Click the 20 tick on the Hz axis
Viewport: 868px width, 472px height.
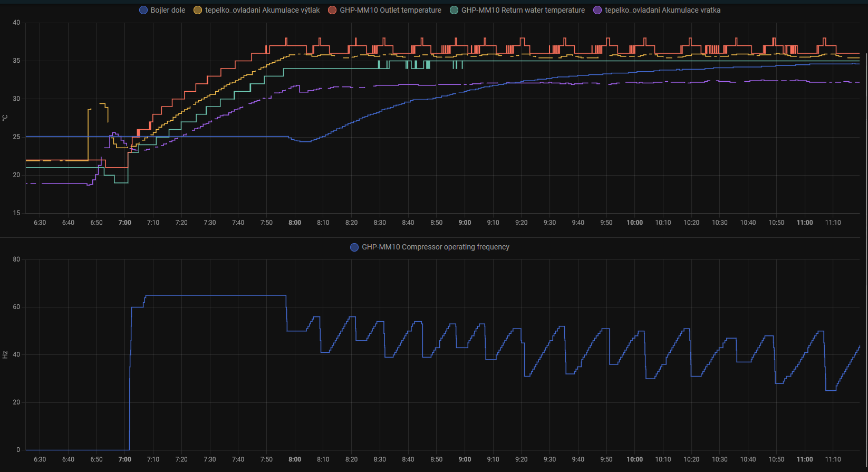click(17, 402)
